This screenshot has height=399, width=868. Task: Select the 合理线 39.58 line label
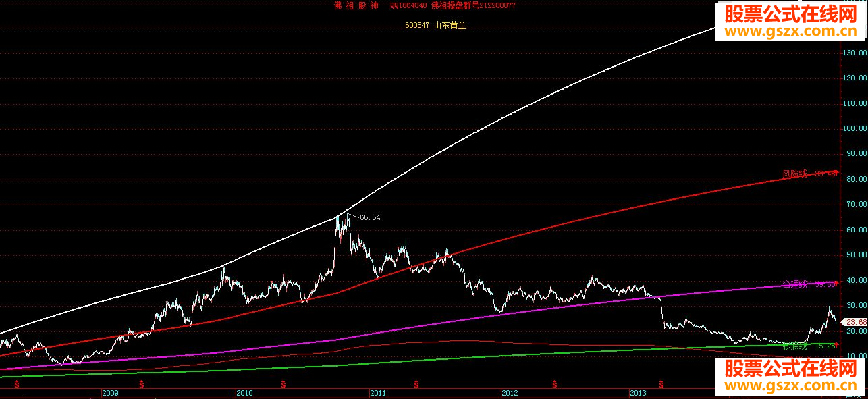pyautogui.click(x=809, y=284)
